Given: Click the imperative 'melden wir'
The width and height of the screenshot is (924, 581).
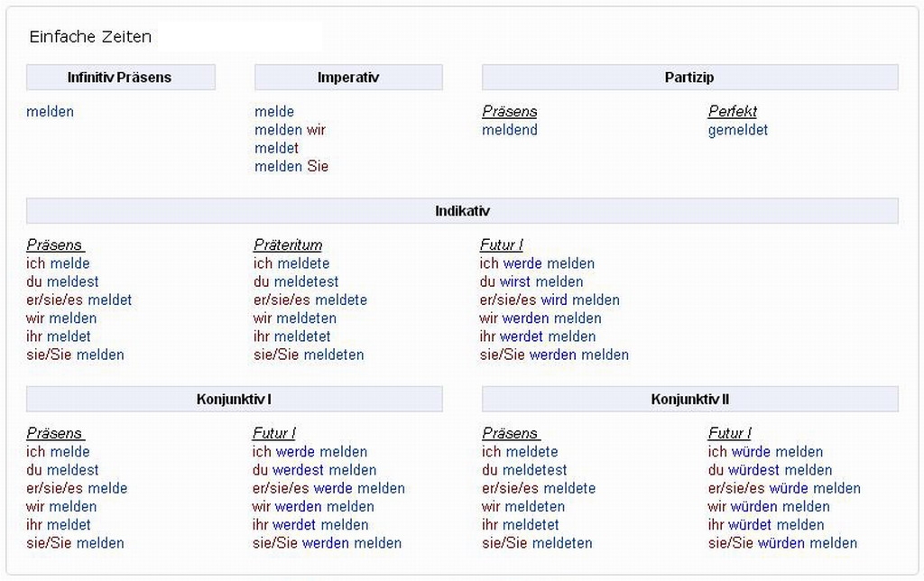Looking at the screenshot, I should pos(290,130).
